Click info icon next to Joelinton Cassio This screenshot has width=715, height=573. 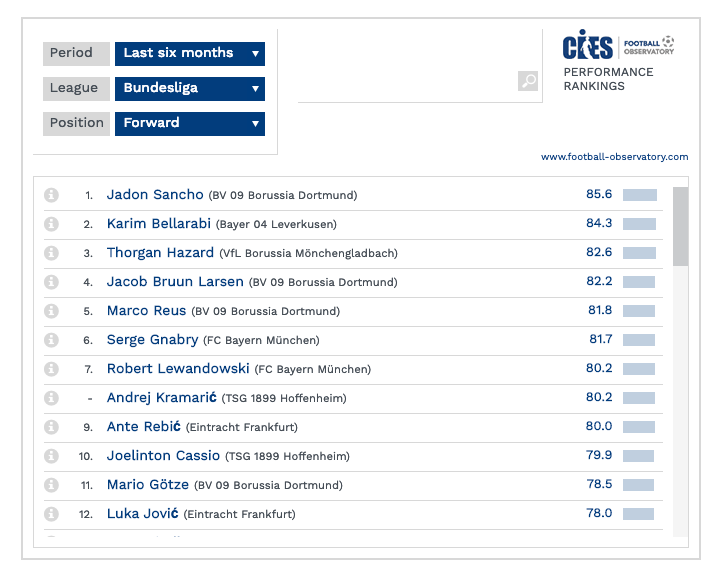pos(52,456)
